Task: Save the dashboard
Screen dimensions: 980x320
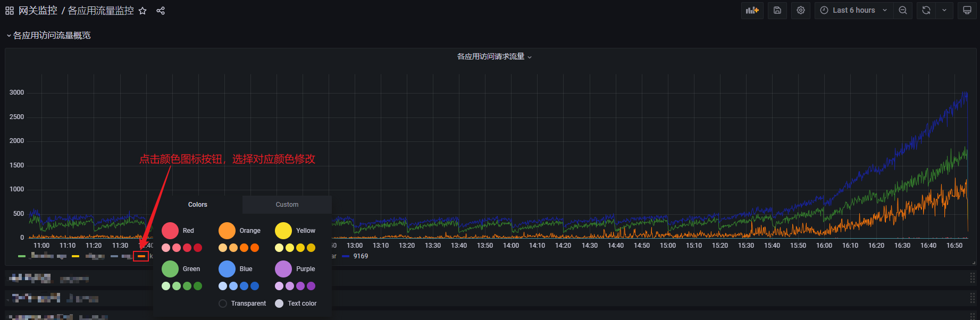Action: tap(777, 10)
